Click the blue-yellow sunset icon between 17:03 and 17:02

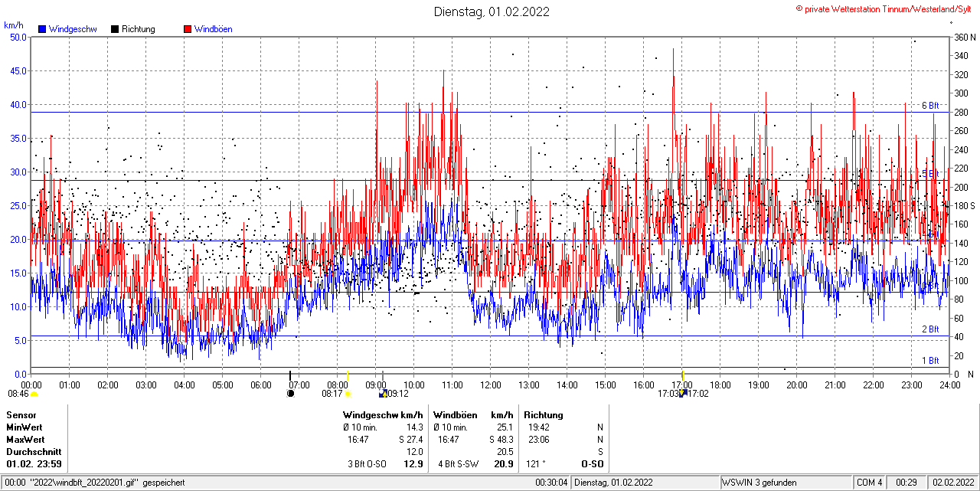[x=682, y=394]
